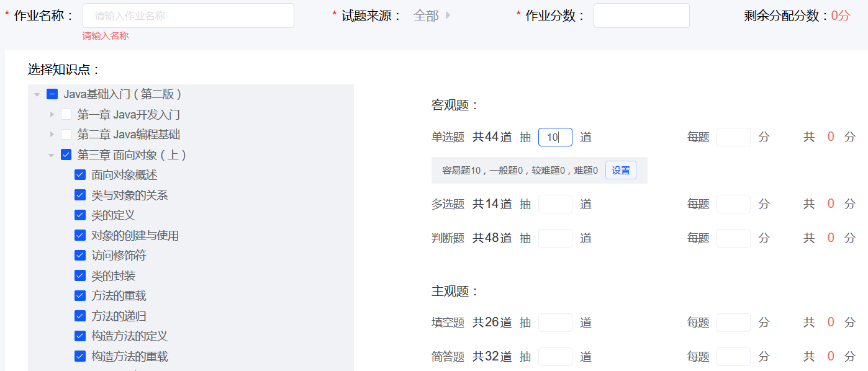
Task: Uncheck the 类的封装 checkbox
Action: coord(80,275)
